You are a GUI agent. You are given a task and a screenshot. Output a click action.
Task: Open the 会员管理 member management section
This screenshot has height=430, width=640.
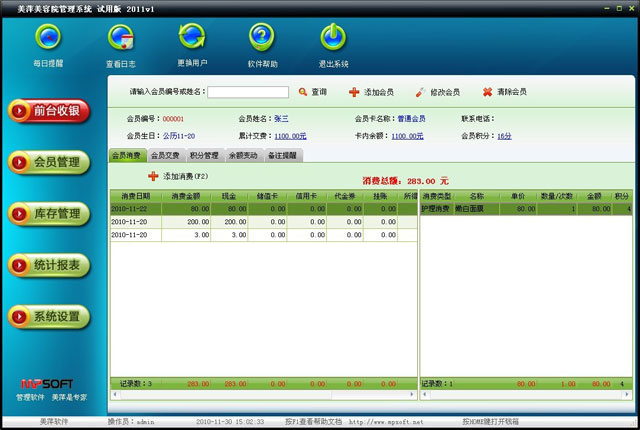[48, 162]
